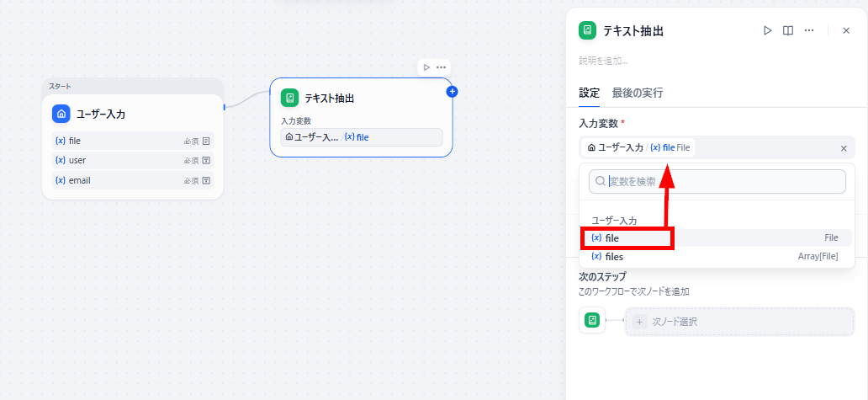Choose the files Array[File] variable option

pos(715,257)
